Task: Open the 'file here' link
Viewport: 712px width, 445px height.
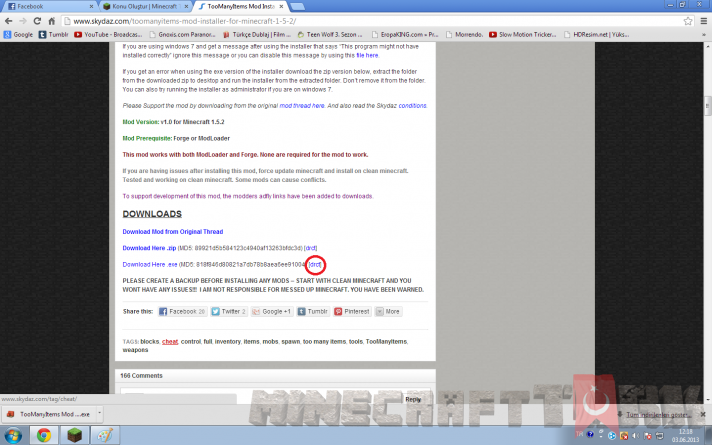Action: click(x=367, y=55)
